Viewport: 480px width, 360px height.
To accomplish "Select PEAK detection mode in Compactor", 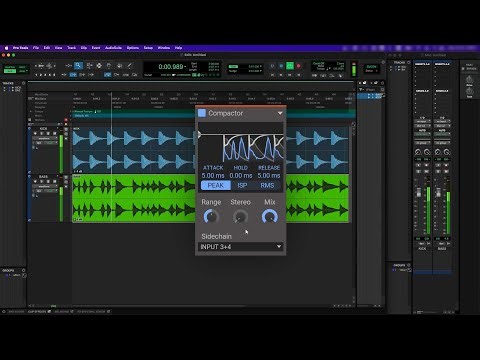I will click(x=216, y=185).
